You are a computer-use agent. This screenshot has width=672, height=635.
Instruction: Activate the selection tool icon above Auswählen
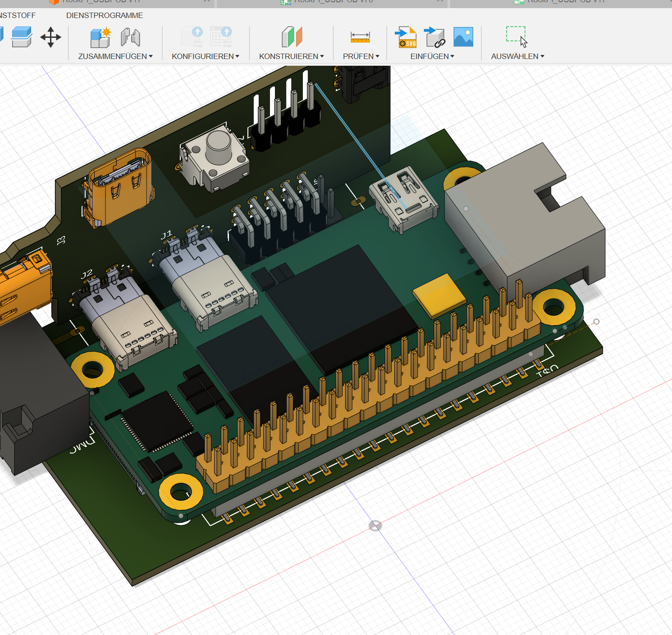517,37
